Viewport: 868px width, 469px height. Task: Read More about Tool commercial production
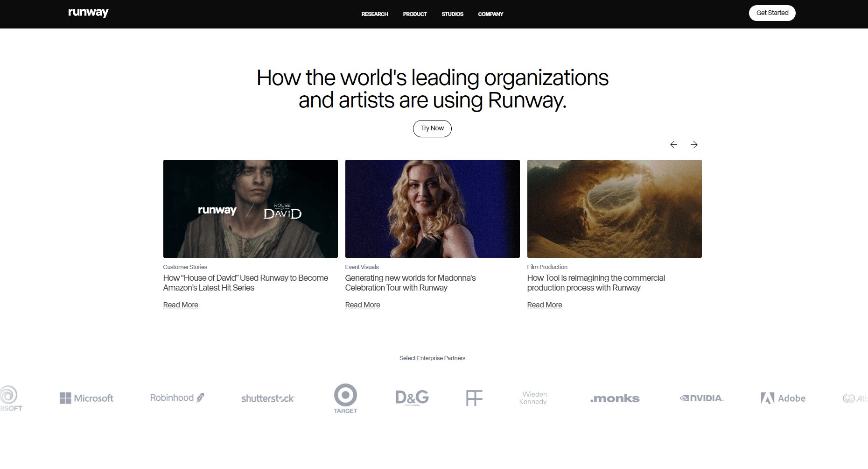545,305
